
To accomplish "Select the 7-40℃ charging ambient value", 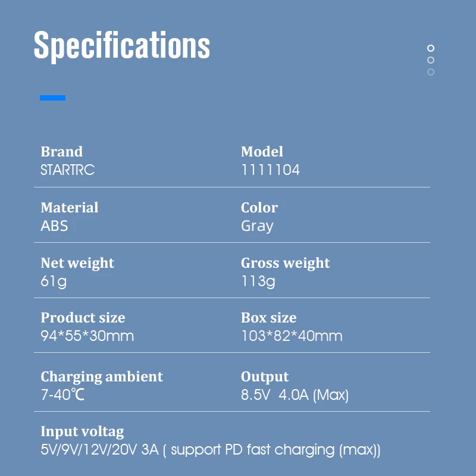I will [x=62, y=394].
